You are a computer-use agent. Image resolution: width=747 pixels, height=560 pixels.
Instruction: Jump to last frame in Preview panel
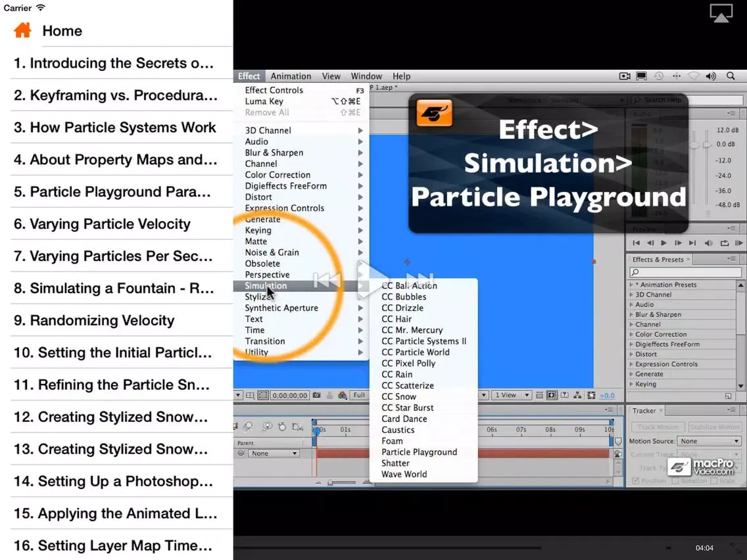[x=692, y=243]
